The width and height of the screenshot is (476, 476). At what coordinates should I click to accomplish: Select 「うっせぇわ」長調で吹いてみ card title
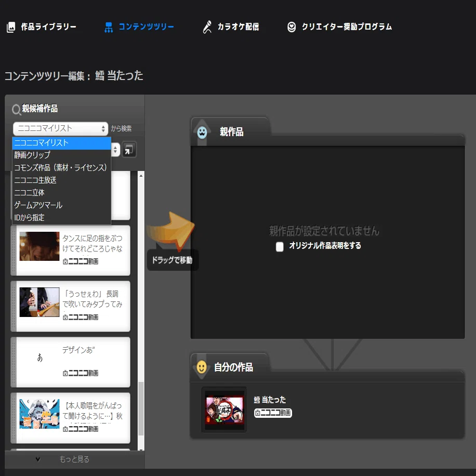pyautogui.click(x=92, y=299)
